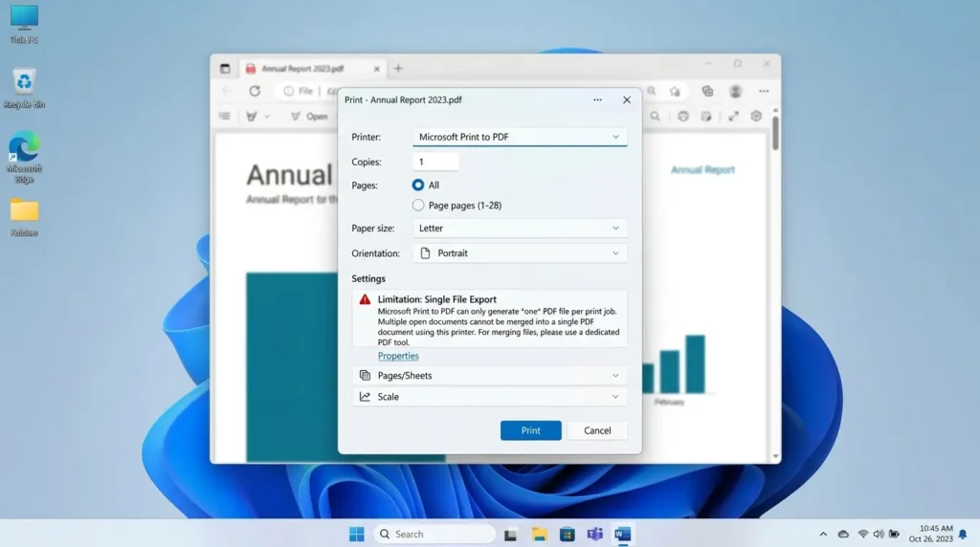Image resolution: width=980 pixels, height=547 pixels.
Task: Show hidden tray icons chevron
Action: (823, 534)
